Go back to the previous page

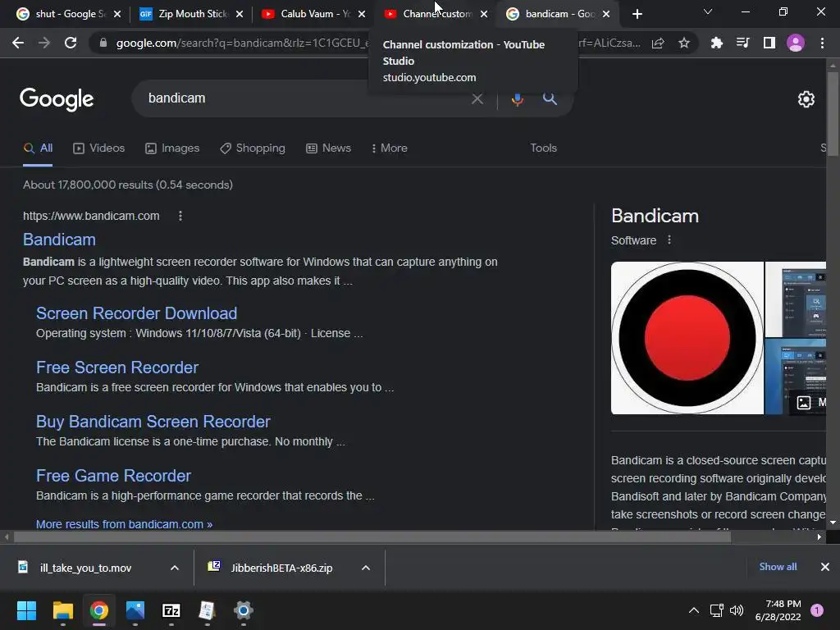pyautogui.click(x=18, y=43)
